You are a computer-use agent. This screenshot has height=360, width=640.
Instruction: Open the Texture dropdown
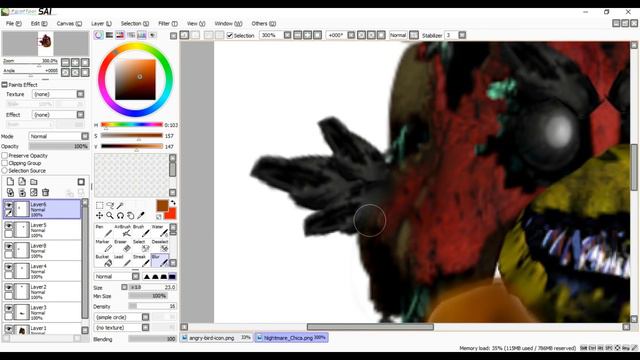tap(80, 94)
